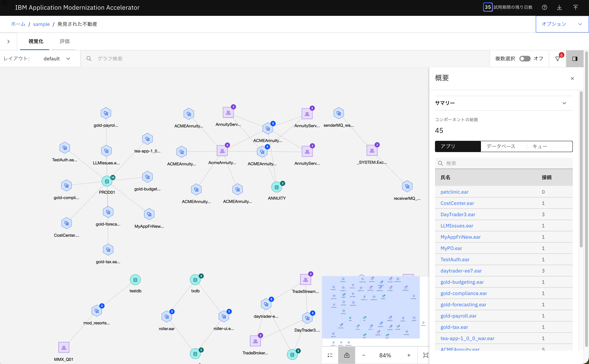This screenshot has width=589, height=364.
Task: Open the オプション dropdown
Action: click(562, 24)
